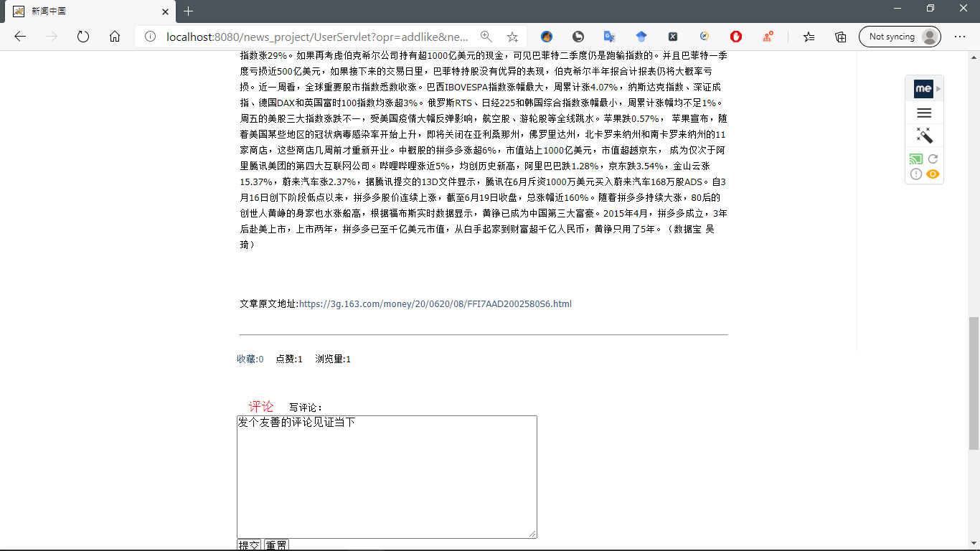The image size is (980, 551).
Task: Submit the comment with 提交 button
Action: tap(250, 545)
